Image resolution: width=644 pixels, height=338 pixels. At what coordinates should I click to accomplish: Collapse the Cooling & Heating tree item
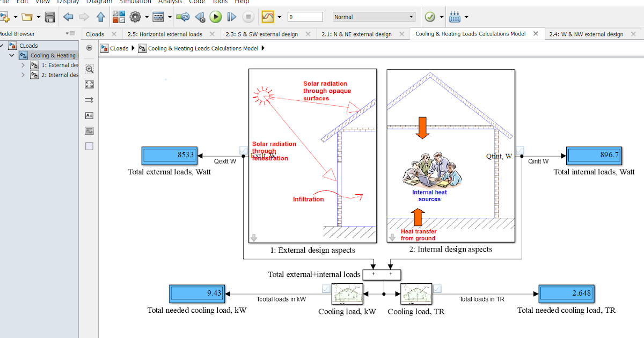tap(11, 55)
